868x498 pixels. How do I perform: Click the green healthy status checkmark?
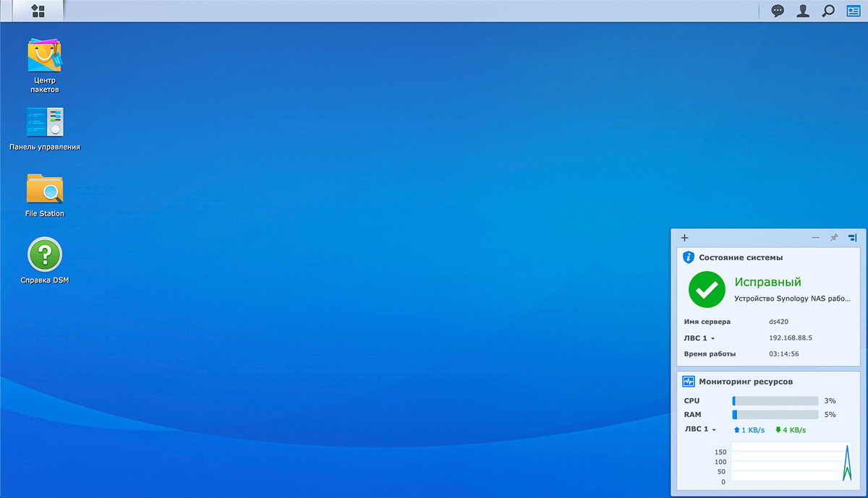[x=707, y=289]
